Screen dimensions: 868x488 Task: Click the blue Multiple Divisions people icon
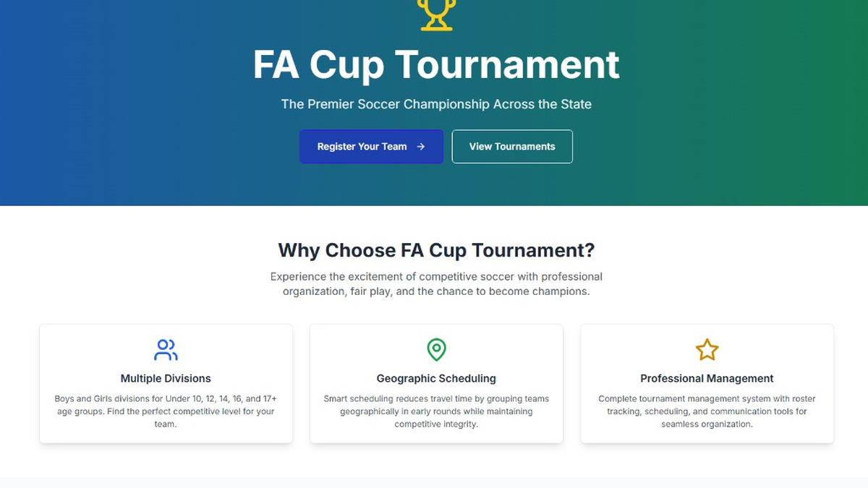tap(166, 350)
